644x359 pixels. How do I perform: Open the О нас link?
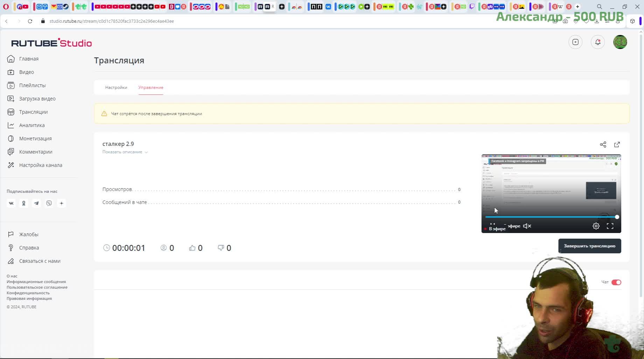pos(12,276)
